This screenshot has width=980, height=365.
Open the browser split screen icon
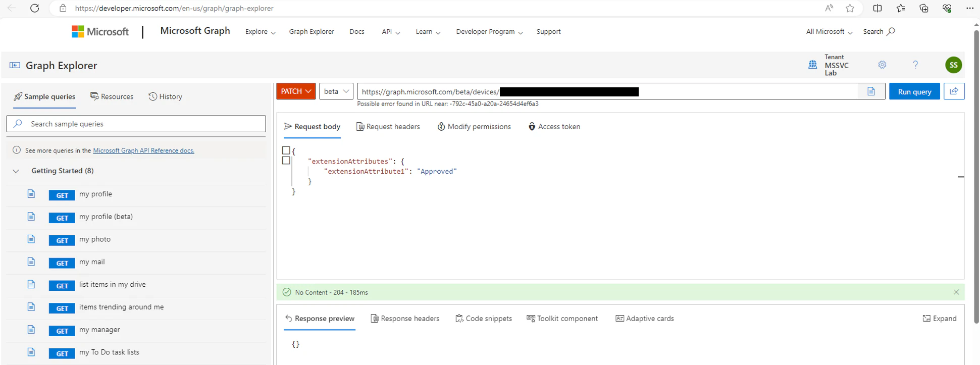[878, 8]
